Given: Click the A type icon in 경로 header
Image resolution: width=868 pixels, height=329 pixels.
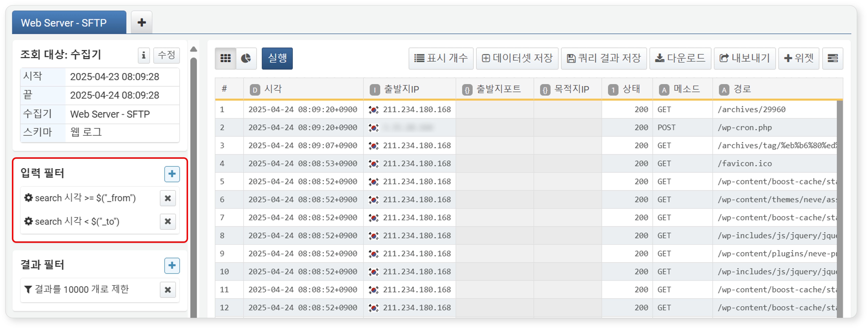Looking at the screenshot, I should click(x=724, y=90).
